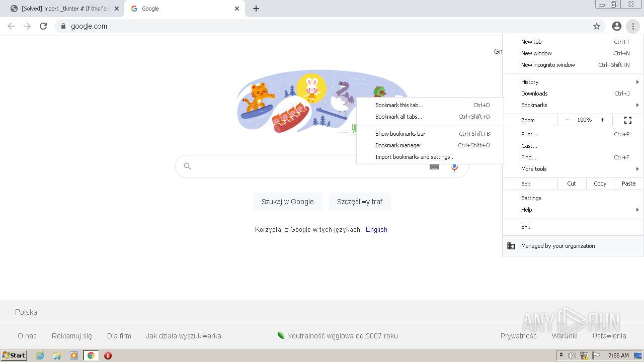Open the Reklamuj się footer link
Screen dimensions: 644x362
point(72,336)
